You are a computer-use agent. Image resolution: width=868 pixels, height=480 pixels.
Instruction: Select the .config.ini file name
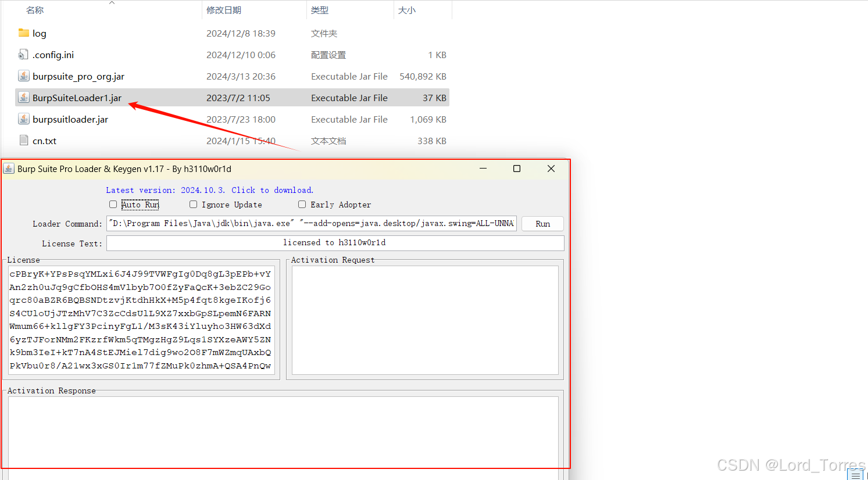coord(53,55)
